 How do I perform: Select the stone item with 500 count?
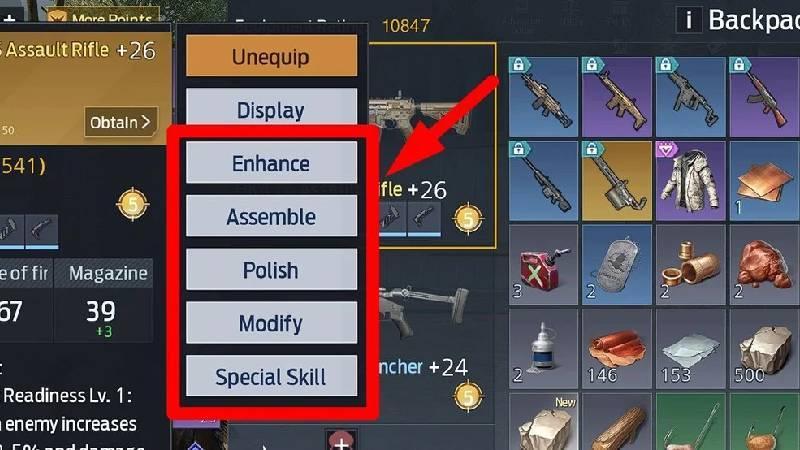[764, 349]
